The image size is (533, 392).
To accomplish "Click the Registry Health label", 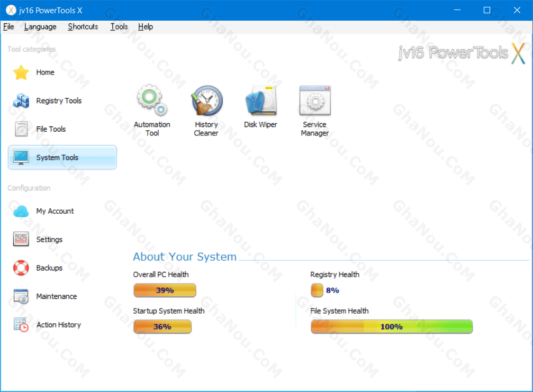I will [x=335, y=275].
